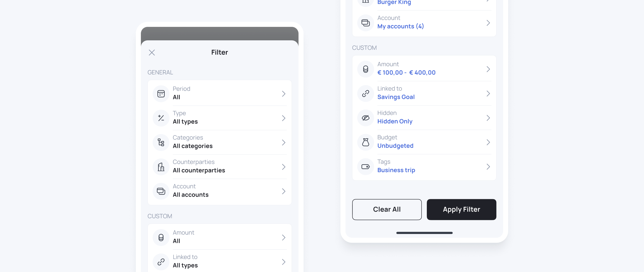644x272 pixels.
Task: Expand the €100,00 - €400,00 Amount chevron
Action: (488, 69)
